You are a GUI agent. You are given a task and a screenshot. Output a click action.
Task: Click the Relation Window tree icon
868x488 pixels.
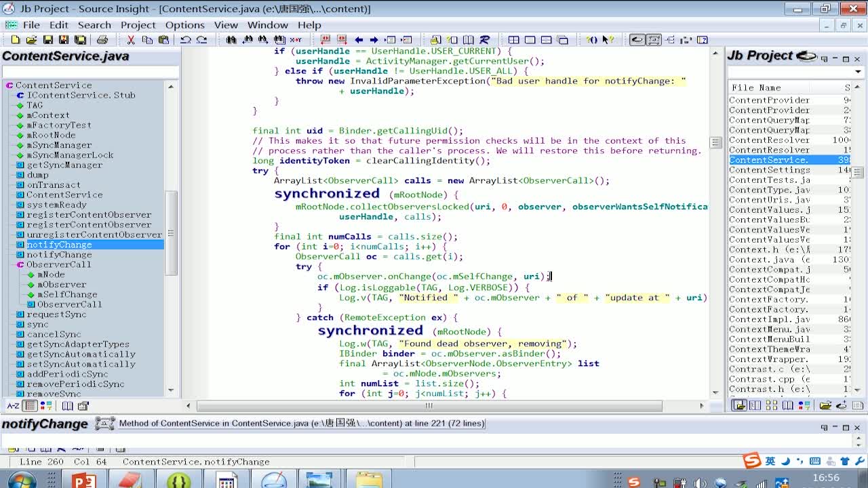670,40
